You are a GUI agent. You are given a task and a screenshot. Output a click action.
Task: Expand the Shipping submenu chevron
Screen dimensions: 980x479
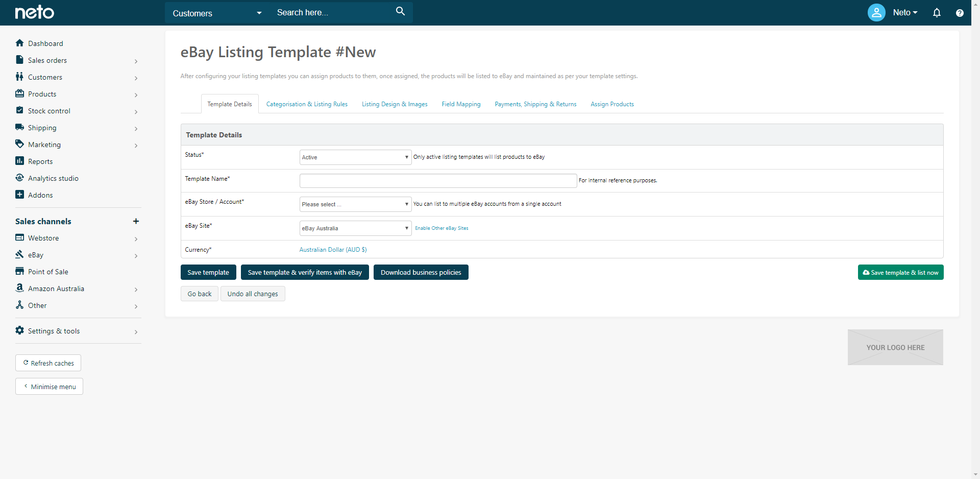click(x=136, y=129)
